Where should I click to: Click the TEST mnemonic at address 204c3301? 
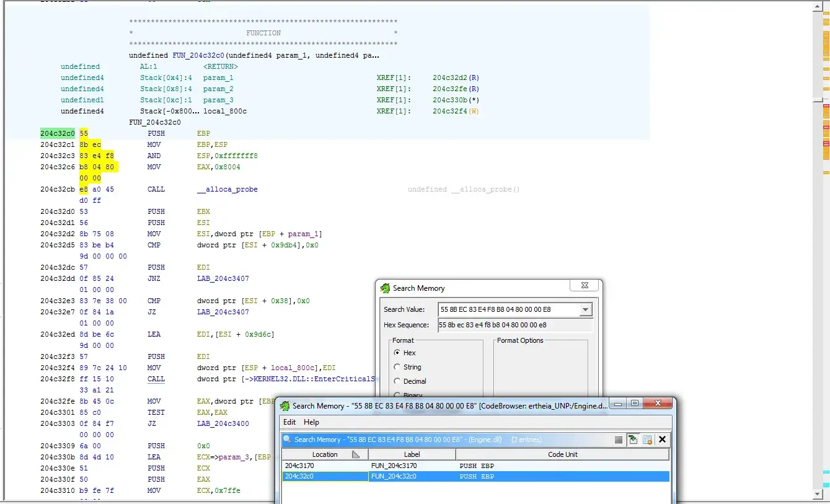coord(156,412)
